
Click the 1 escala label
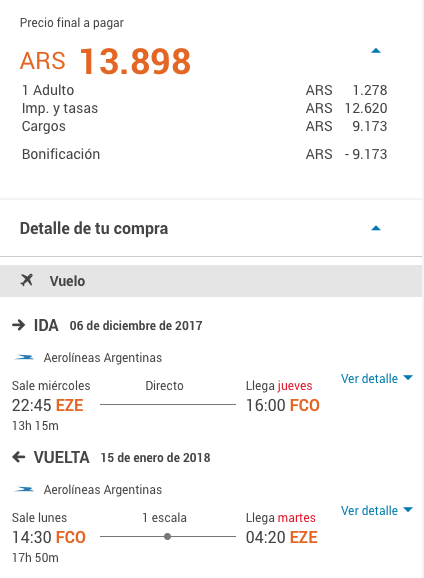tap(164, 518)
